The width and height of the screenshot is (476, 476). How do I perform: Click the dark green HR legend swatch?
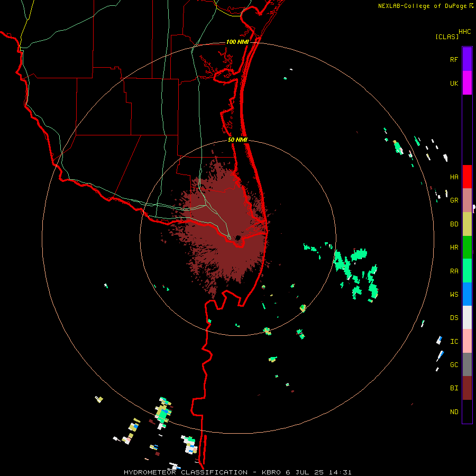[467, 248]
